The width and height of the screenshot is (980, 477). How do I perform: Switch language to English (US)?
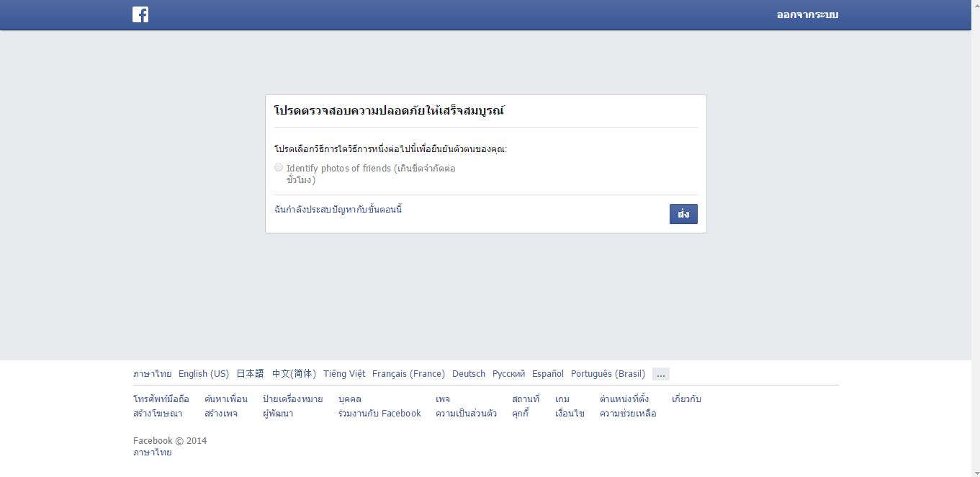coord(204,373)
